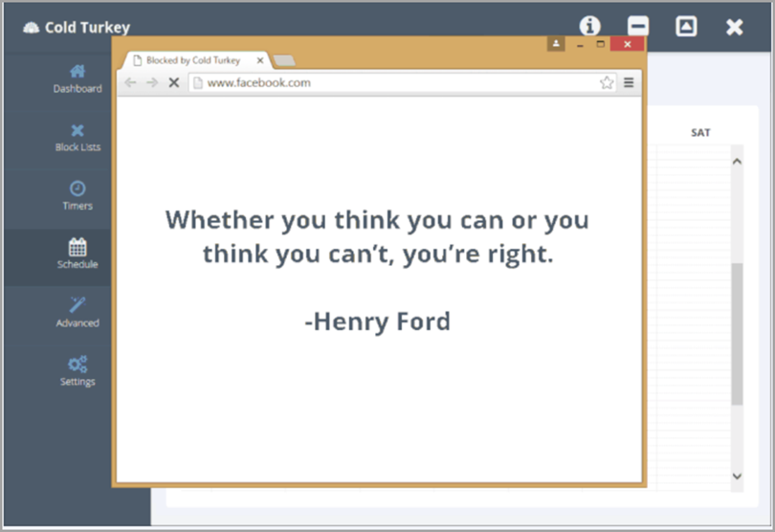
Task: Open the Dashboard section
Action: click(77, 79)
